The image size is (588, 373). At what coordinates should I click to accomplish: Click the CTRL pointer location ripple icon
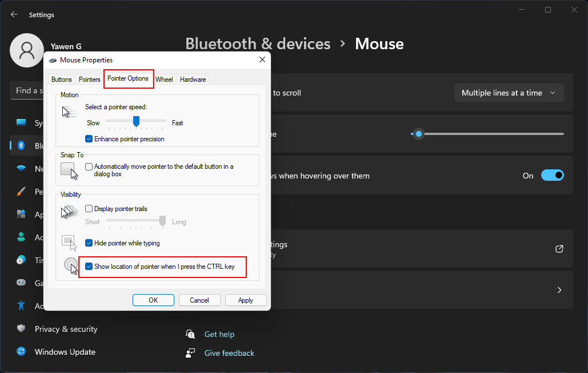(71, 266)
